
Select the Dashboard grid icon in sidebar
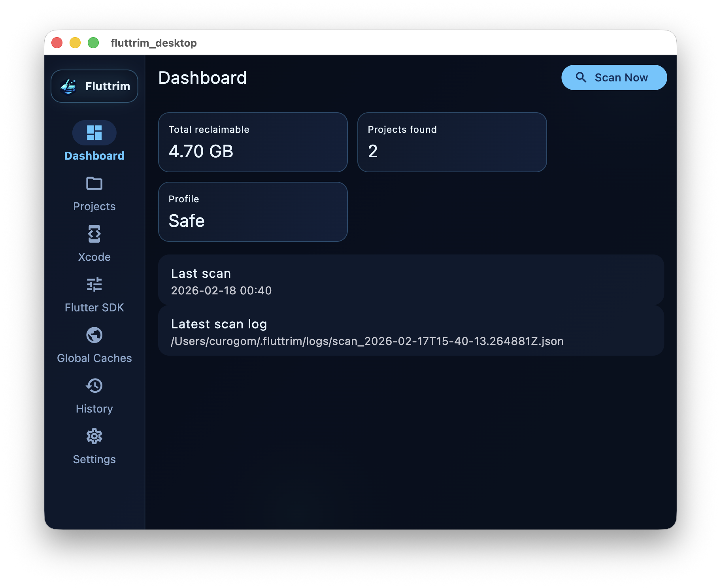[x=94, y=133]
